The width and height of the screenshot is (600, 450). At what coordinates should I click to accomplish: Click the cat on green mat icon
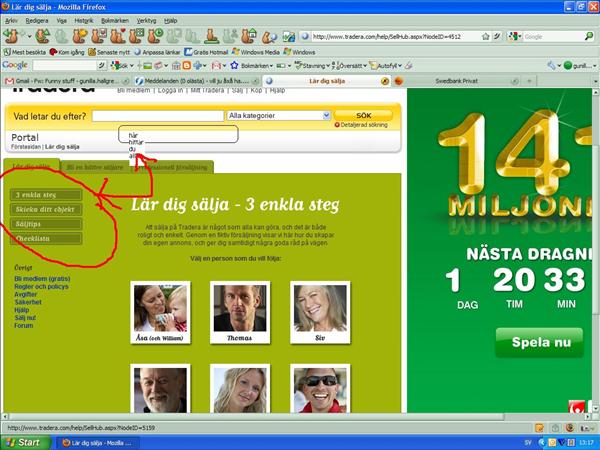point(211,36)
